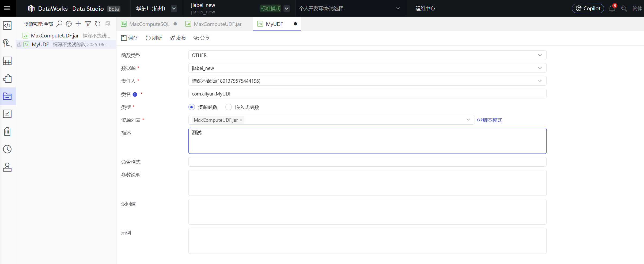
Task: Expand the 函数类型 OTHER dropdown
Action: (367, 55)
